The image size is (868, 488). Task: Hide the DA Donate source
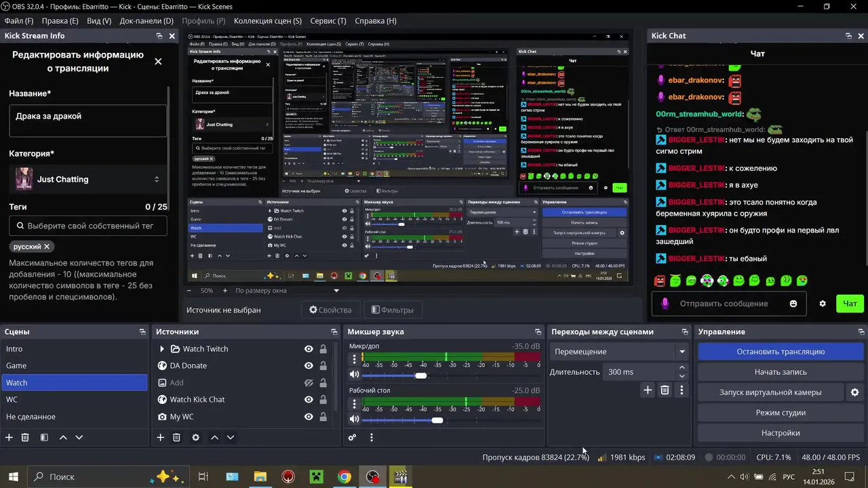309,365
